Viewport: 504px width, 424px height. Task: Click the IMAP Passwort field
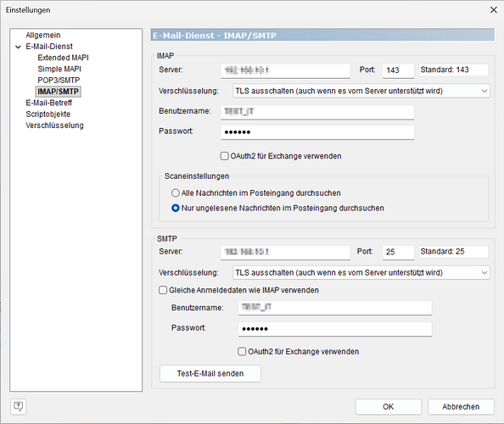[x=317, y=132]
